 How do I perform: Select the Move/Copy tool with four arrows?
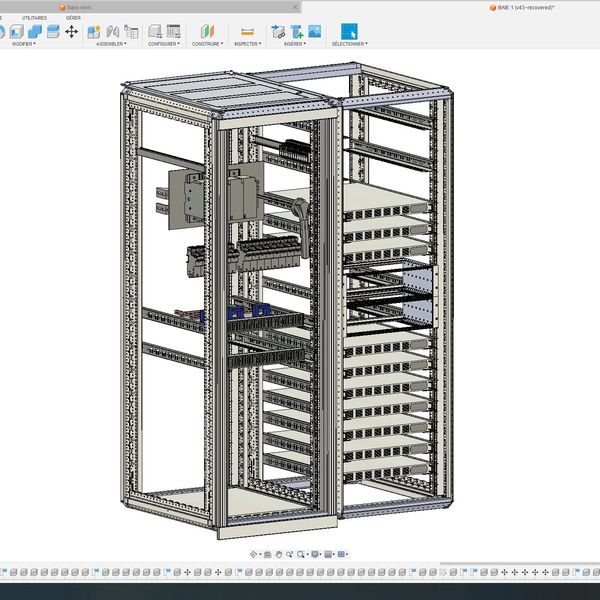pyautogui.click(x=71, y=31)
